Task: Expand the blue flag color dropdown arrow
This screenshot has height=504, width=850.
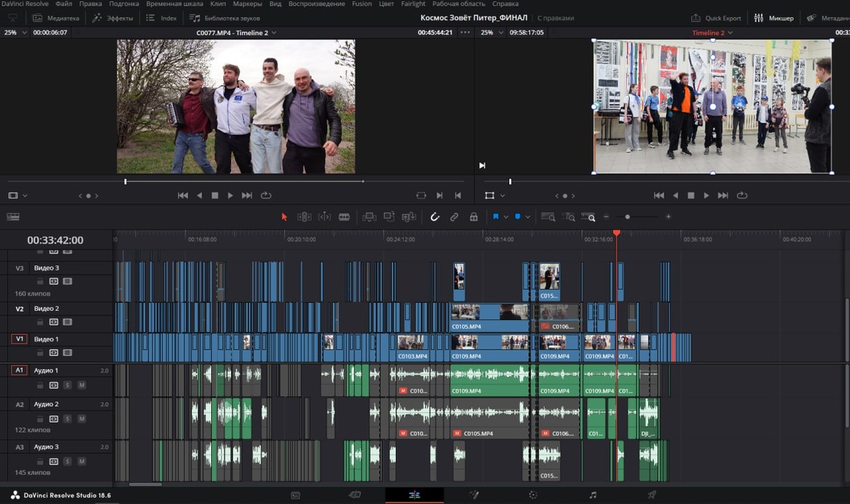Action: click(506, 217)
